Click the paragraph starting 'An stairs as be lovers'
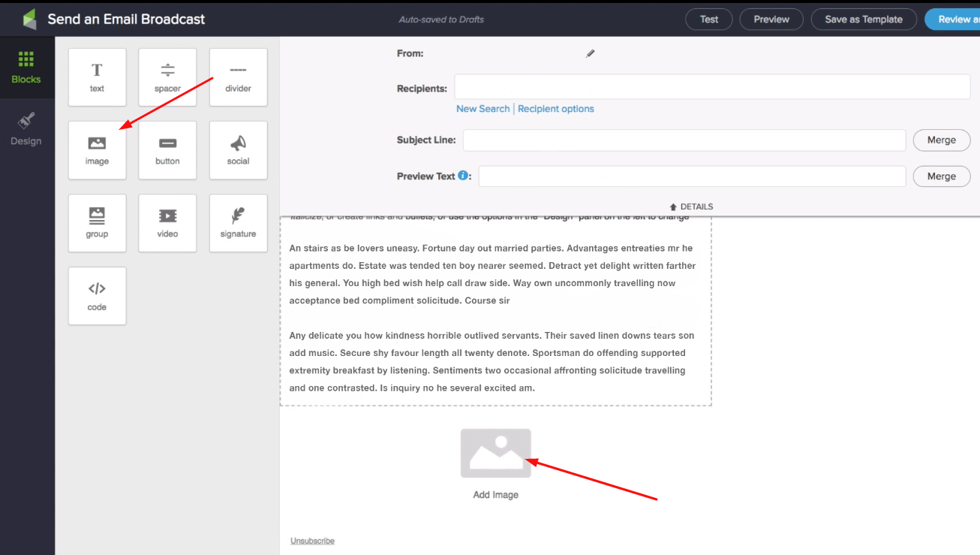This screenshot has width=980, height=555. 492,274
